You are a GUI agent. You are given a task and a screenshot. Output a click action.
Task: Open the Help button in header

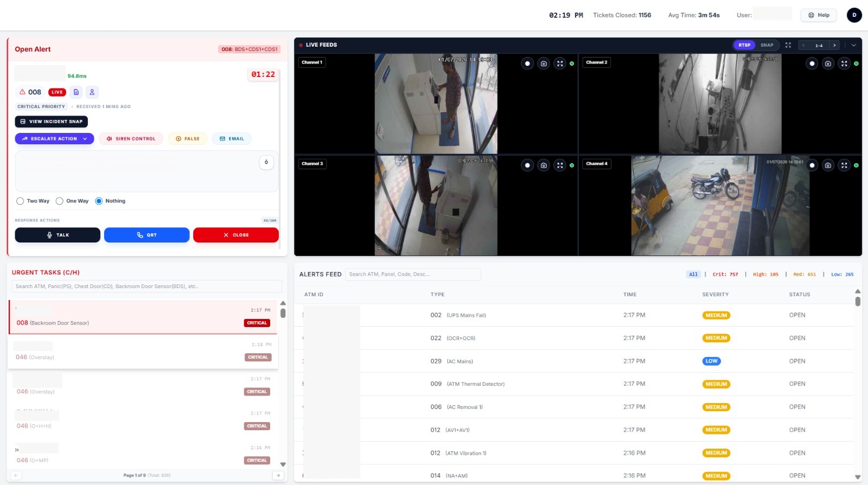point(819,15)
